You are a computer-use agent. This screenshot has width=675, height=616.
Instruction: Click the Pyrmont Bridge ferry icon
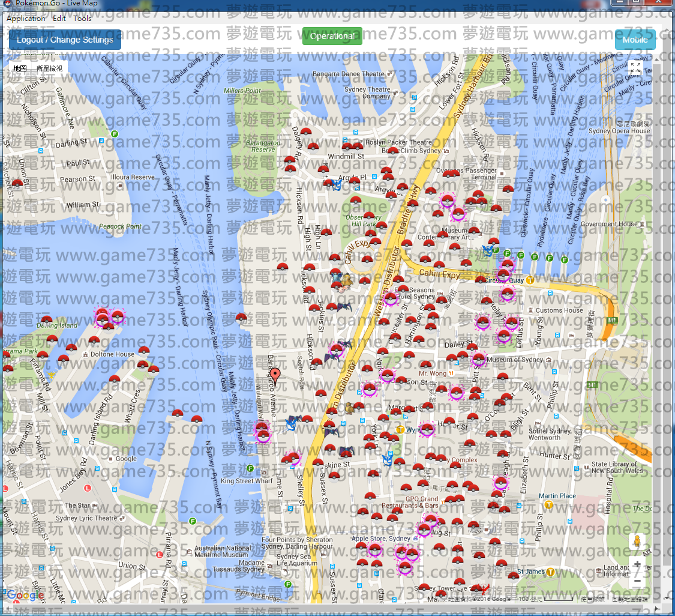click(x=288, y=584)
